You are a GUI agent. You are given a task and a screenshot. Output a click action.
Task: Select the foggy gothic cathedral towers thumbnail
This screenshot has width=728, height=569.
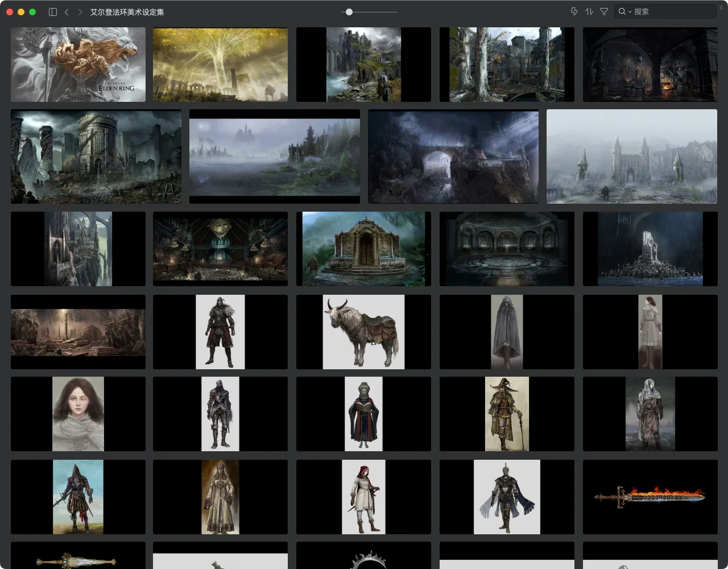coord(632,156)
